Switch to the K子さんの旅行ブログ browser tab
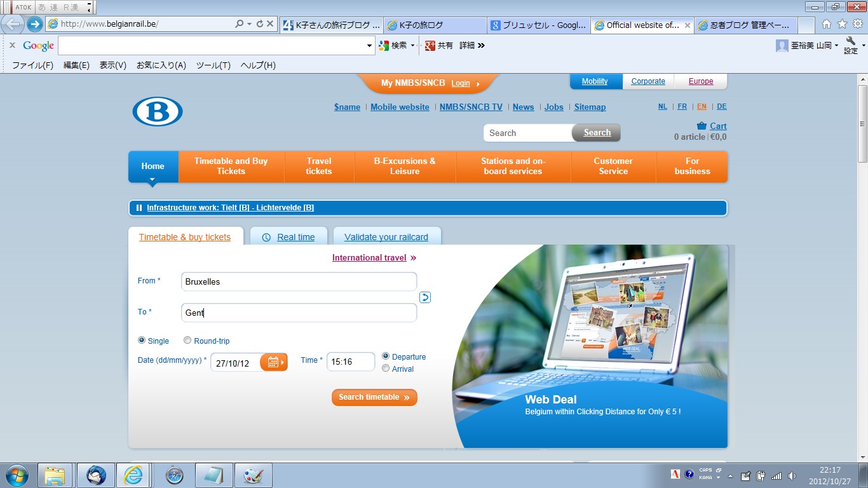The height and width of the screenshot is (488, 868). click(x=331, y=25)
